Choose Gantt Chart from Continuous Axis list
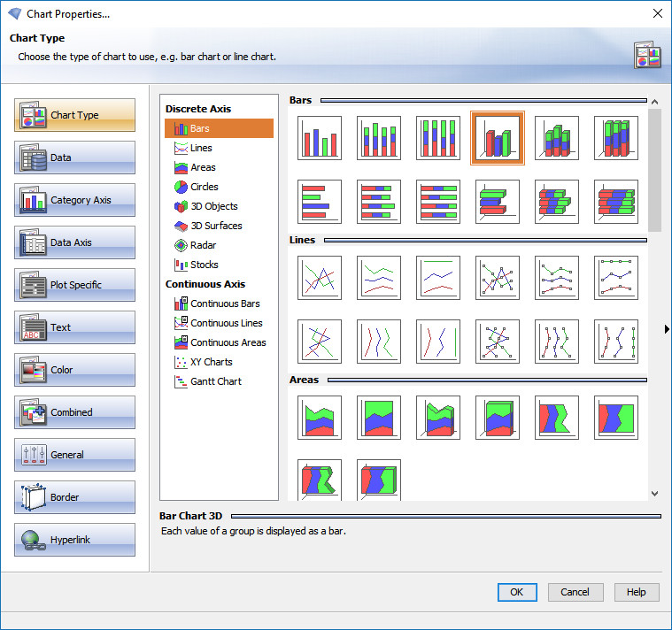 215,381
